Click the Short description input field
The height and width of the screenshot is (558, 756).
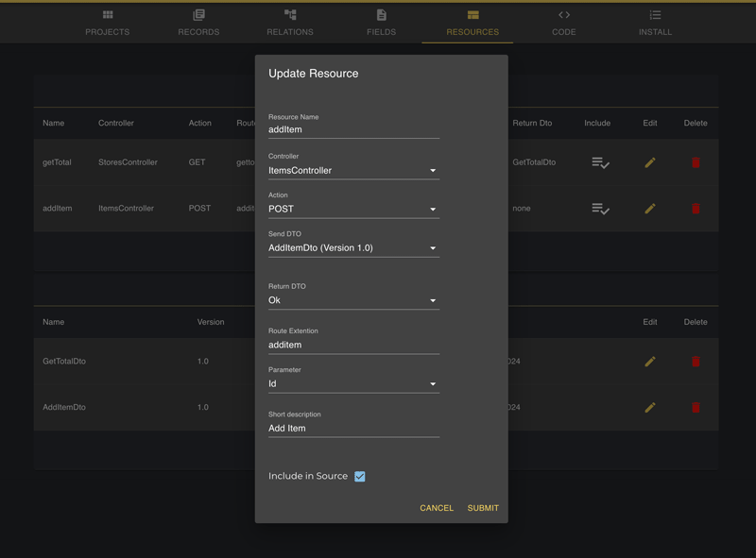353,429
